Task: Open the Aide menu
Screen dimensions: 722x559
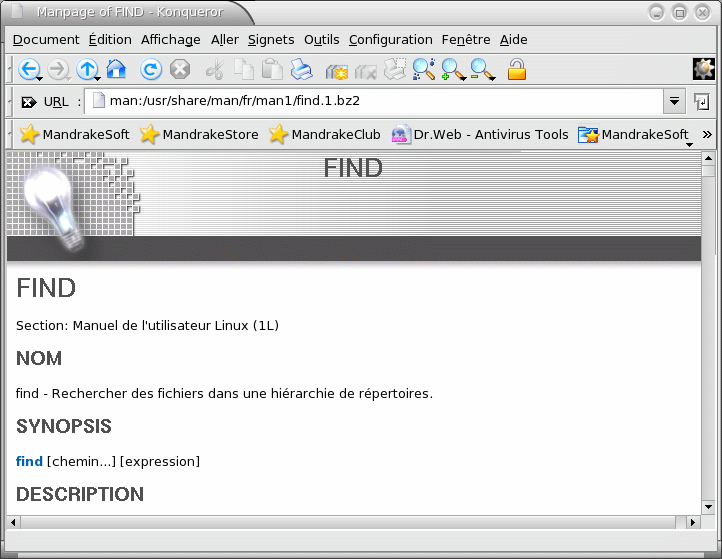Action: coord(513,40)
